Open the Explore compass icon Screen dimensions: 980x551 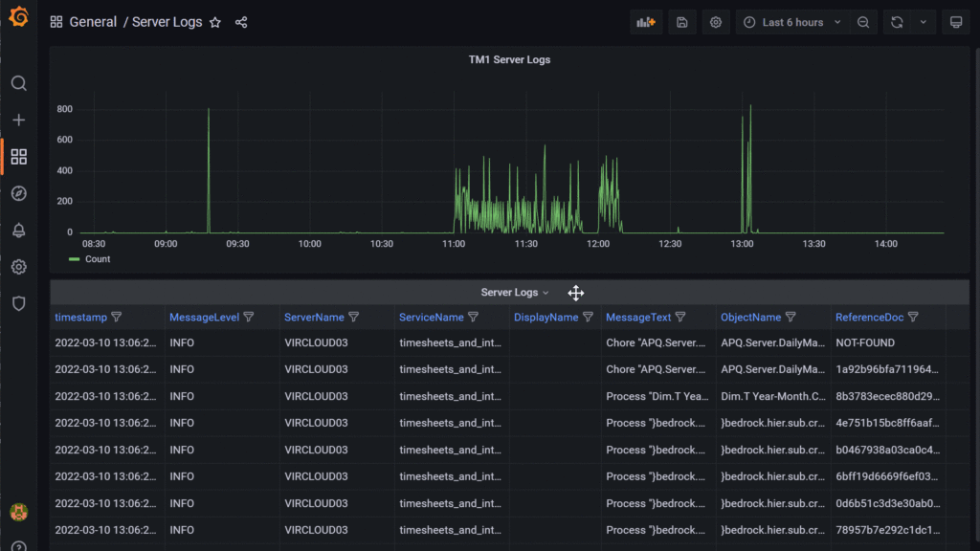(18, 193)
